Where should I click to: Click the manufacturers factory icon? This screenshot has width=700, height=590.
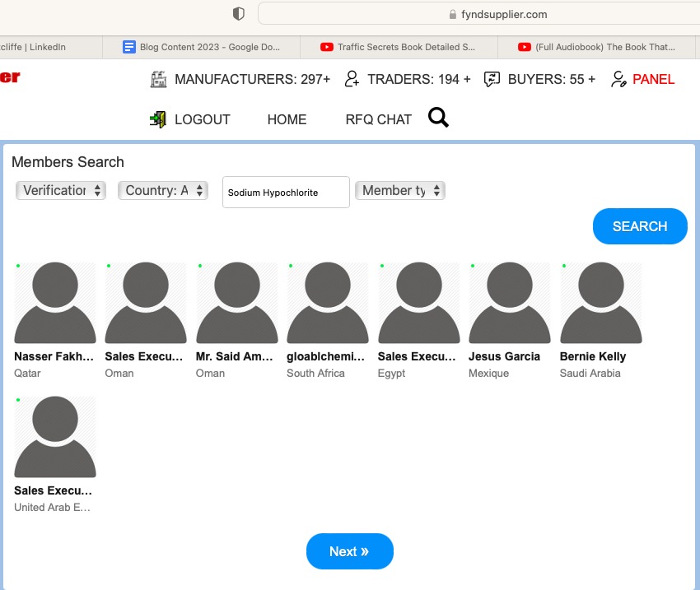[x=158, y=79]
